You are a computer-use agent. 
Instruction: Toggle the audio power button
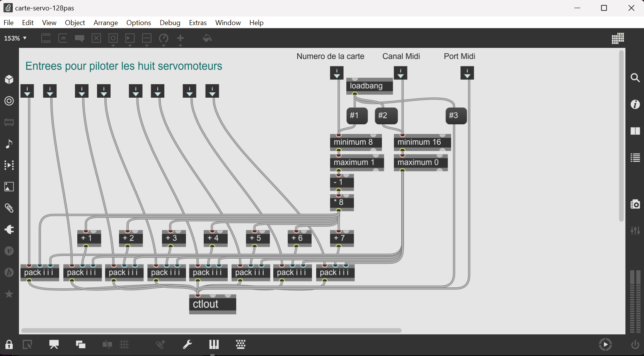click(635, 344)
